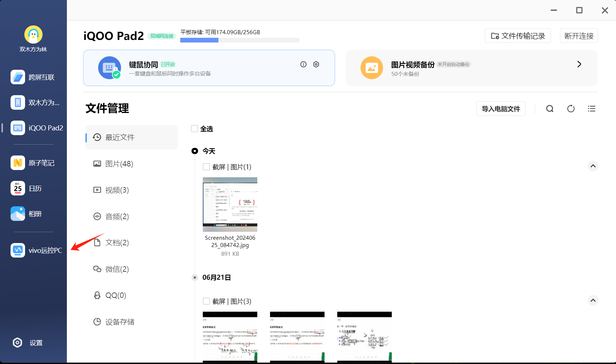Screen dimensions: 616x364
Task: Click the 图片视频备份 orange picture icon
Action: [x=371, y=68]
